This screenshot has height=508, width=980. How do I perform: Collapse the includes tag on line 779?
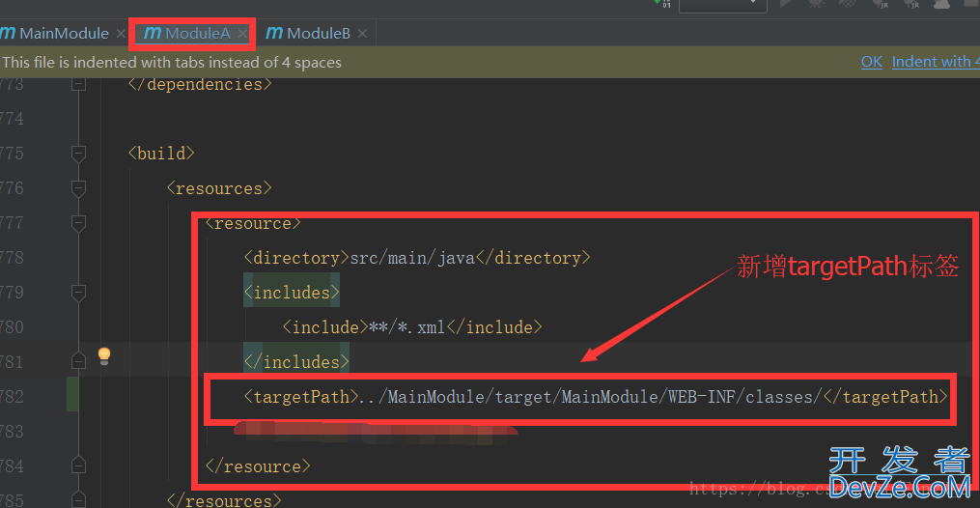[79, 293]
